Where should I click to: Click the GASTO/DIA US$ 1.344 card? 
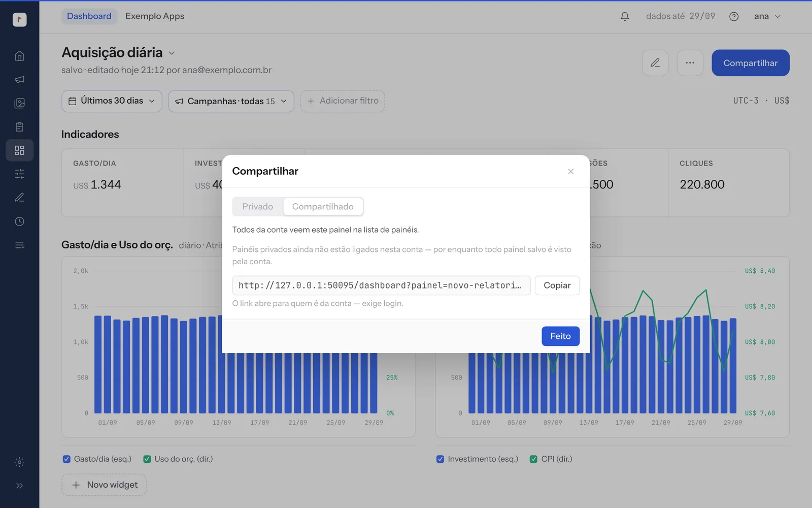(123, 183)
